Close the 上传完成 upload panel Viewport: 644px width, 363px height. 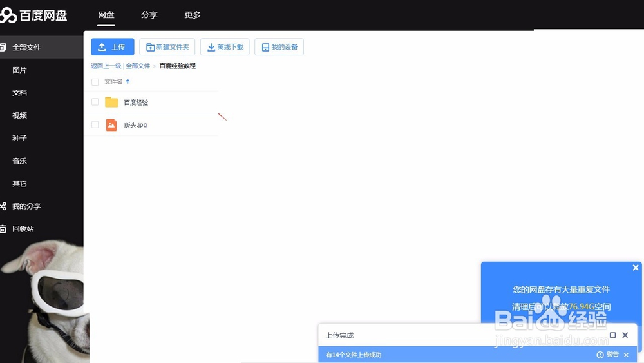(x=625, y=335)
